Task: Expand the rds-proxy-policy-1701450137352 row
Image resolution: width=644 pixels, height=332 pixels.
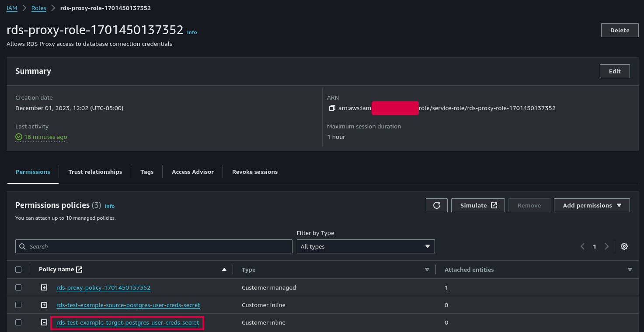Action: coord(44,287)
